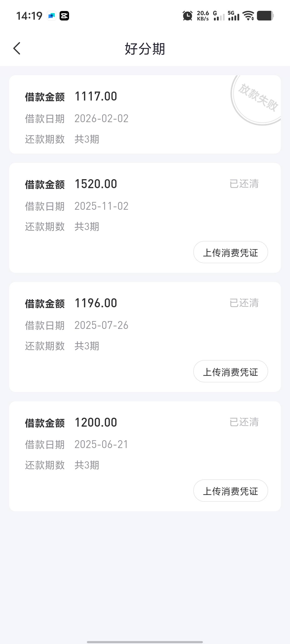Tap the back arrow icon
Screen dimensions: 290x644
coord(17,48)
